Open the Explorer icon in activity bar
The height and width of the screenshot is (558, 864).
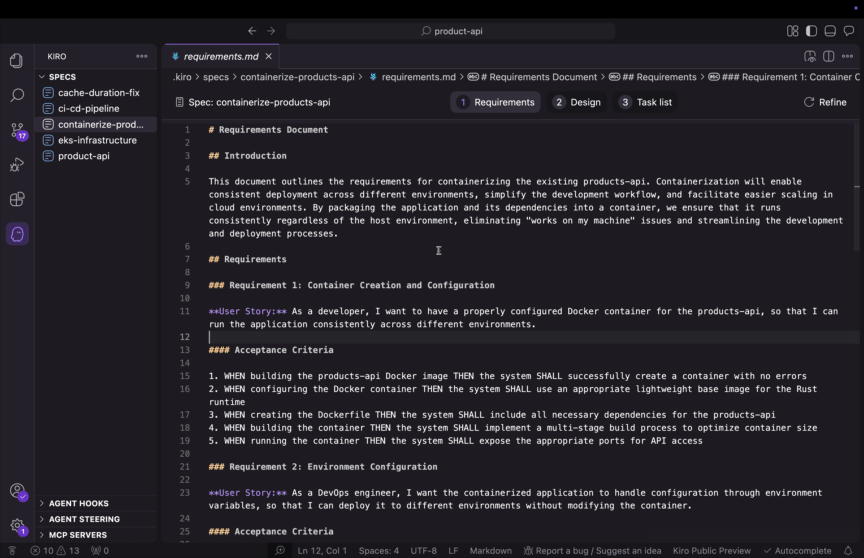coord(17,61)
